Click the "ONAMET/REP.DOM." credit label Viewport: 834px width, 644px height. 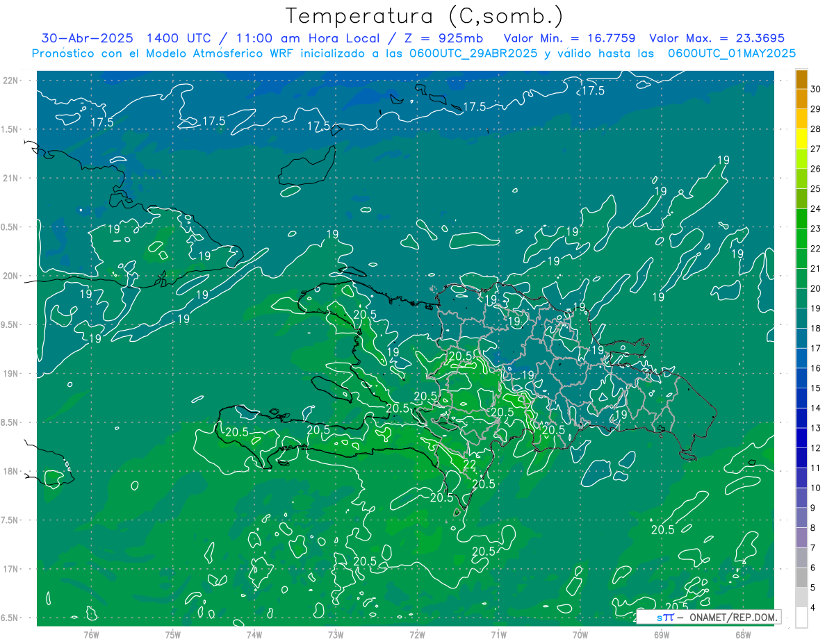732,617
